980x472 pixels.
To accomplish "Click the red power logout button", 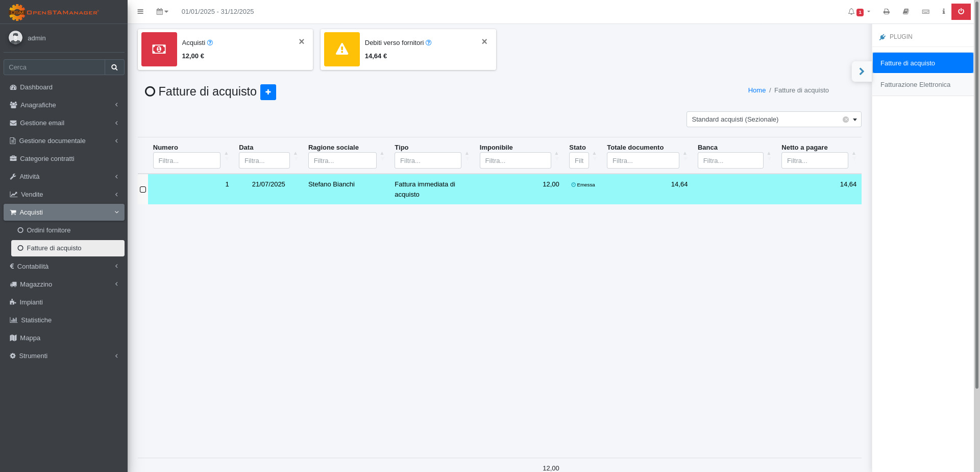I will point(961,12).
